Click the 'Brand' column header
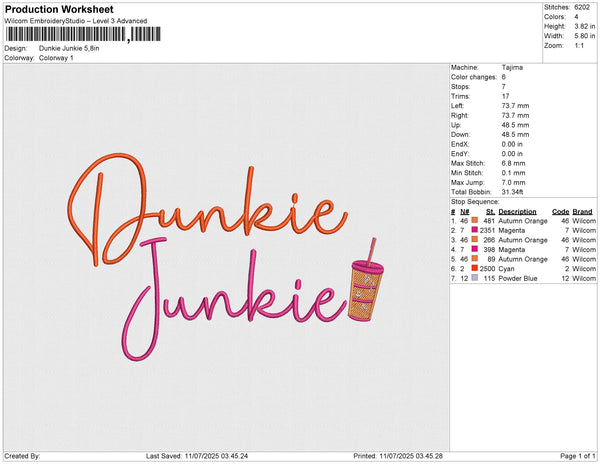The image size is (600, 464). 582,212
